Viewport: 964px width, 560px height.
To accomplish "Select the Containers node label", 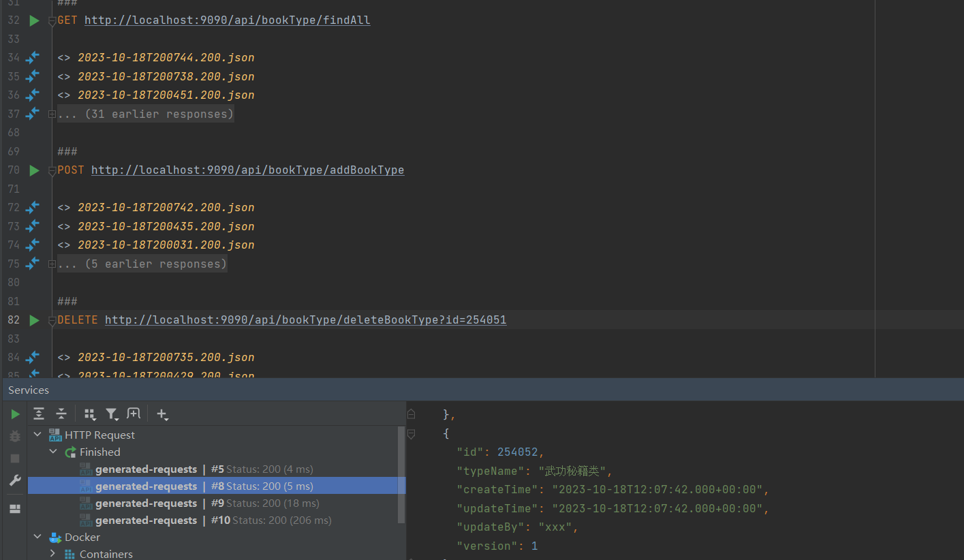I will point(106,555).
